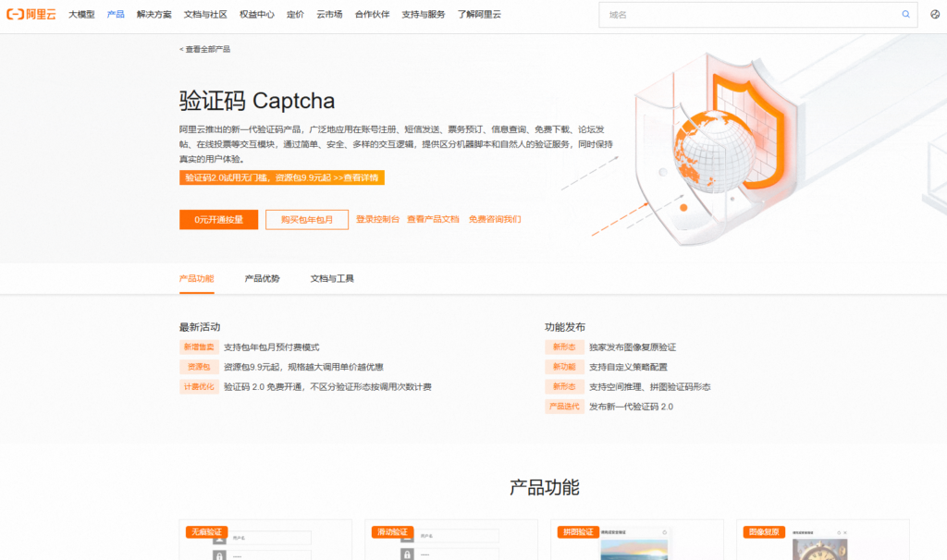This screenshot has width=947, height=560.
Task: Click the 0元开通按量 button
Action: tap(219, 220)
